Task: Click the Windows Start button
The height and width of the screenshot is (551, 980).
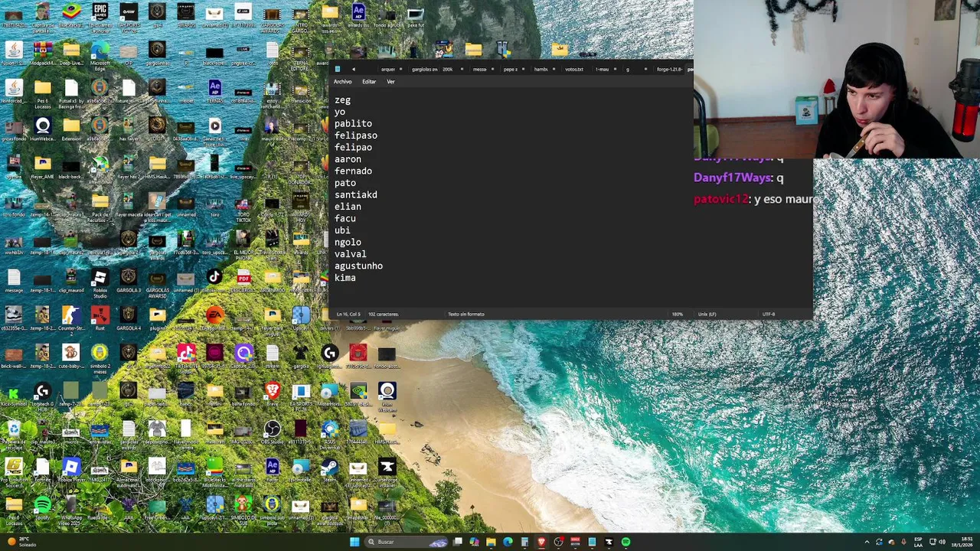Action: 354,542
